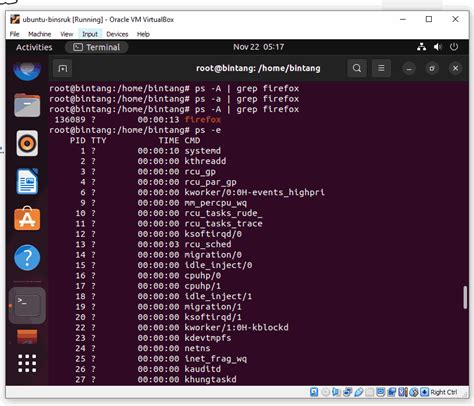Open the Terminal app menu in top bar
Screen dimensions: 474x406
[x=97, y=47]
